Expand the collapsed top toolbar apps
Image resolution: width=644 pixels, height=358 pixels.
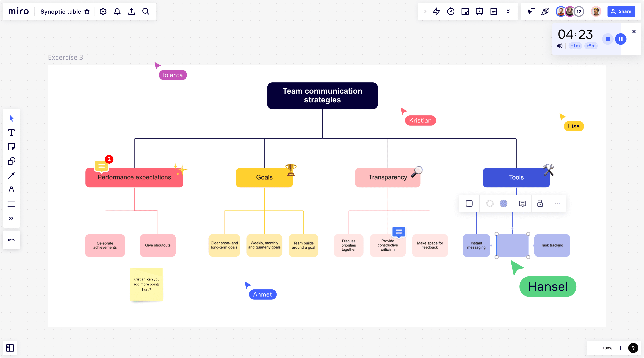pos(508,11)
